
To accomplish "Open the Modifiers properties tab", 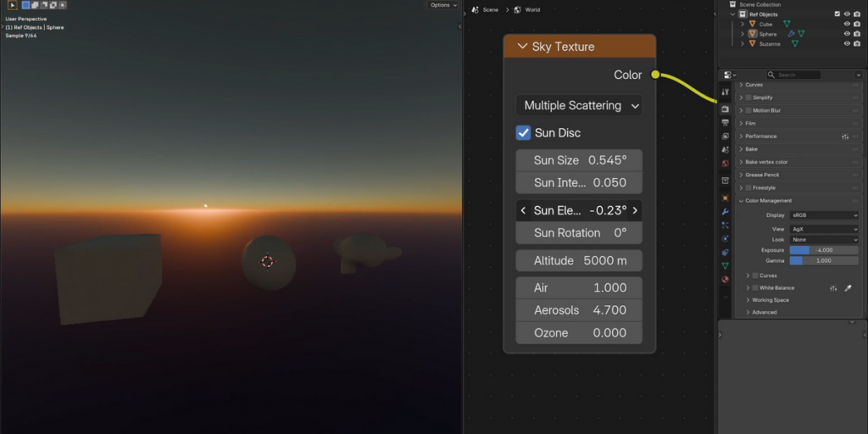I will point(726,211).
